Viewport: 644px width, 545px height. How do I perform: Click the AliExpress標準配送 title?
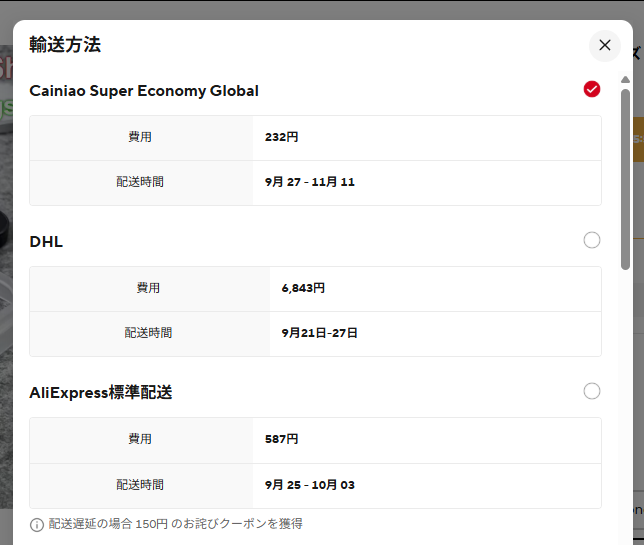coord(101,393)
